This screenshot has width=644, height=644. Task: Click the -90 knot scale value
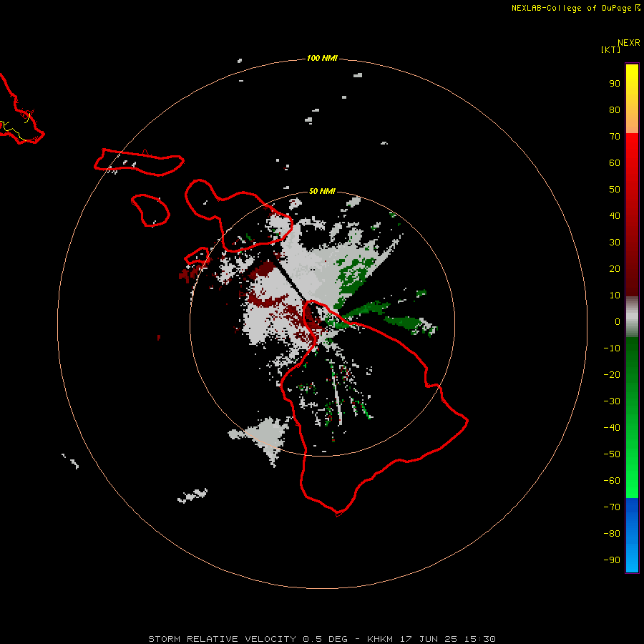[x=612, y=560]
